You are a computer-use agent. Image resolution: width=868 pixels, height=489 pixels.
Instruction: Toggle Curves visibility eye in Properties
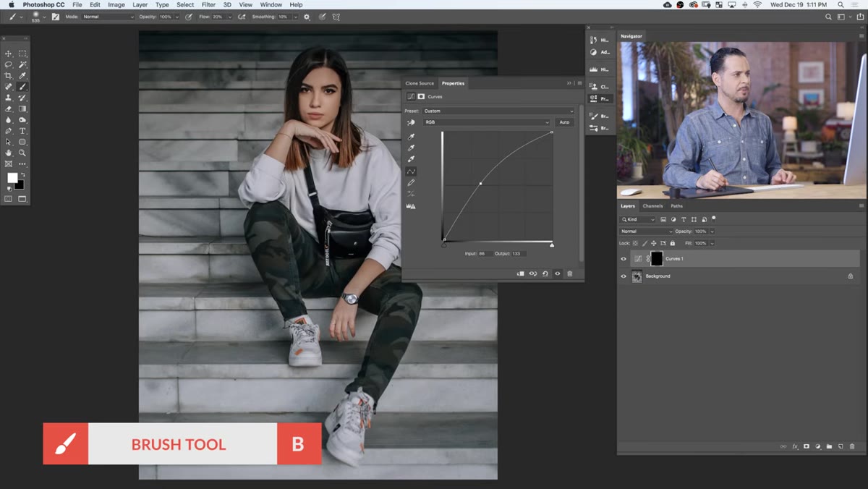pyautogui.click(x=557, y=273)
